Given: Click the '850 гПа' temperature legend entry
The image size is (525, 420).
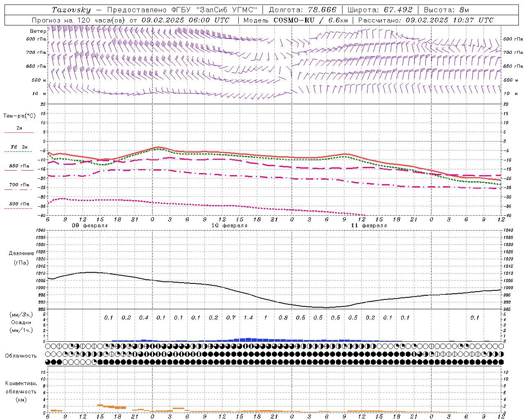Looking at the screenshot, I should click(x=19, y=166).
